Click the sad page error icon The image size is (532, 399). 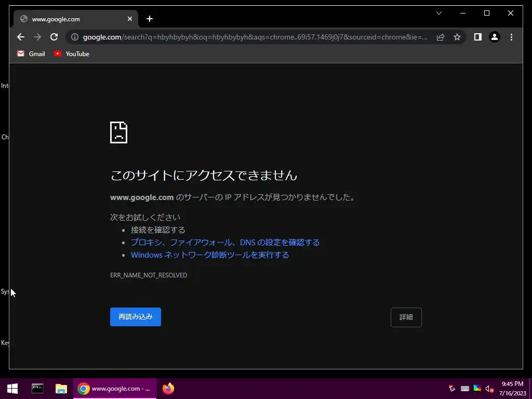119,132
